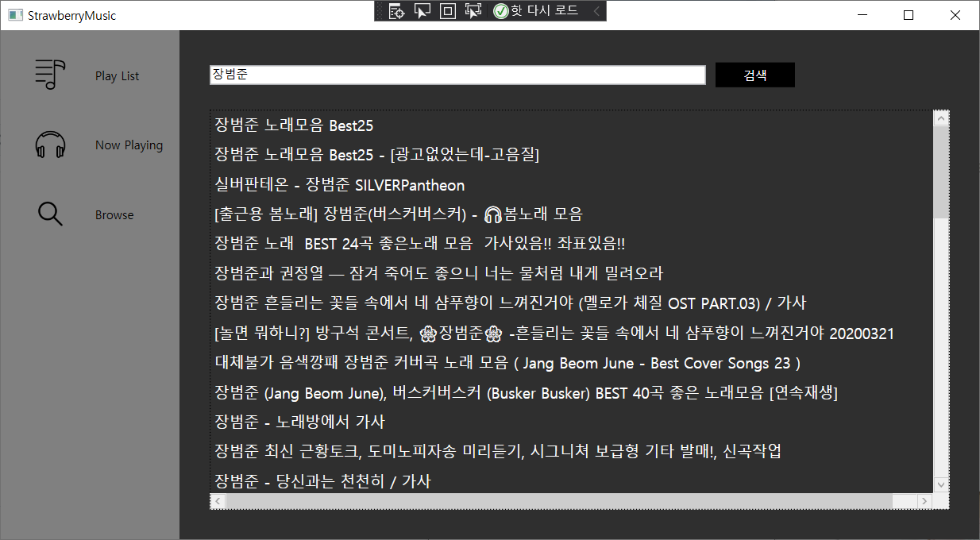Image resolution: width=980 pixels, height=540 pixels.
Task: Switch to the Now Playing section label
Action: 129,144
